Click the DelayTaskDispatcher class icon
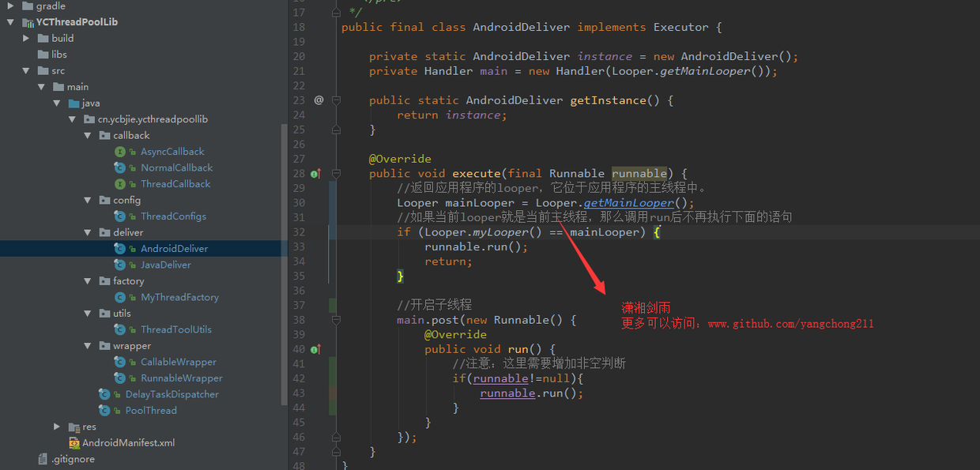This screenshot has height=470, width=980. 104,394
